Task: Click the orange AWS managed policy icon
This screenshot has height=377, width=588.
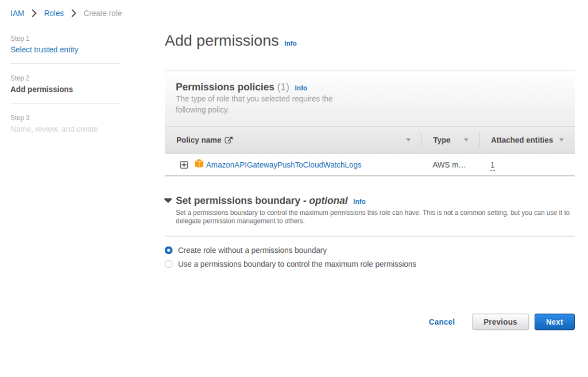Action: pyautogui.click(x=198, y=165)
